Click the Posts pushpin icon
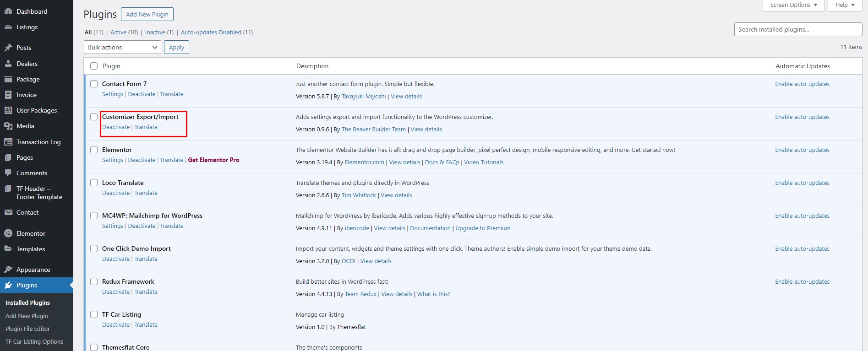 coord(8,48)
